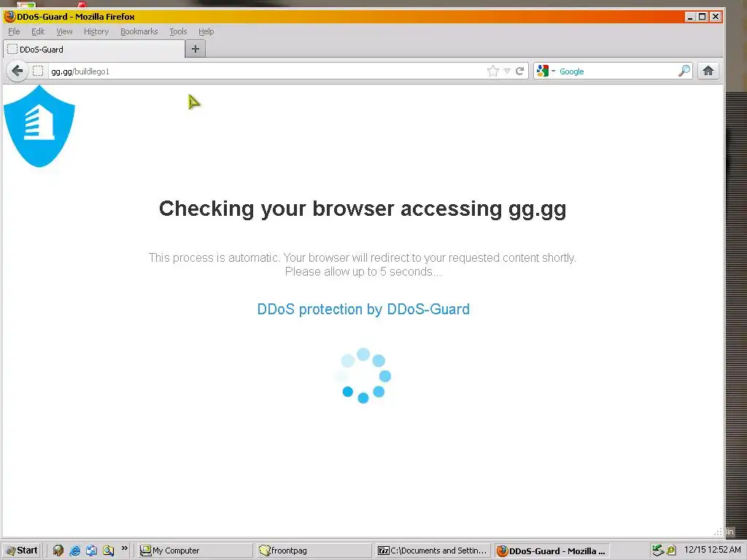Launch the first quick launch icon next to Start

coord(58,551)
